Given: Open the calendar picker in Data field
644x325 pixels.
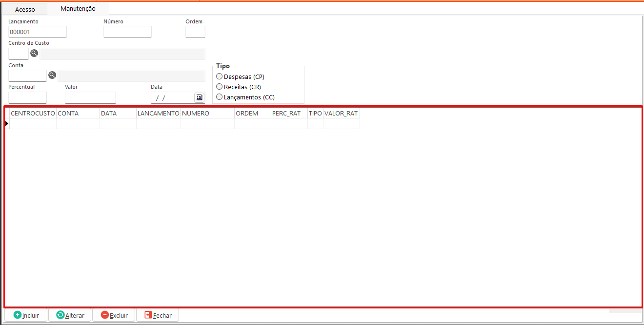Looking at the screenshot, I should pyautogui.click(x=199, y=97).
